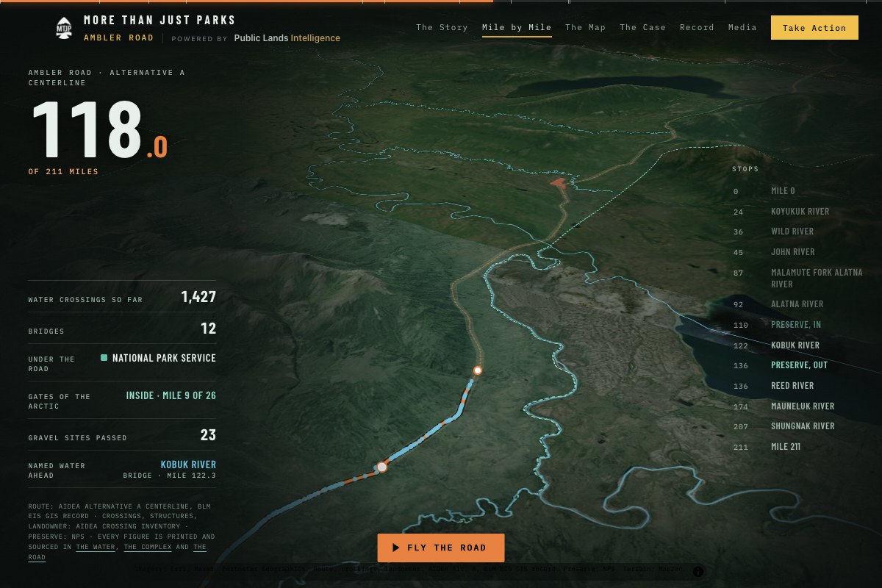Viewport: 882px width, 588px height.
Task: Click the More Than Just Parks logo icon
Action: pos(63,28)
